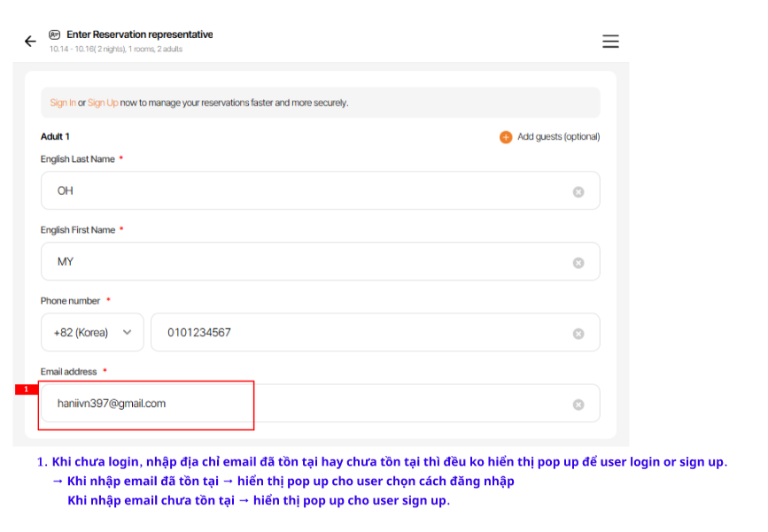The image size is (768, 532).
Task: Open the +82 (Korea) country code dropdown
Action: (x=92, y=333)
